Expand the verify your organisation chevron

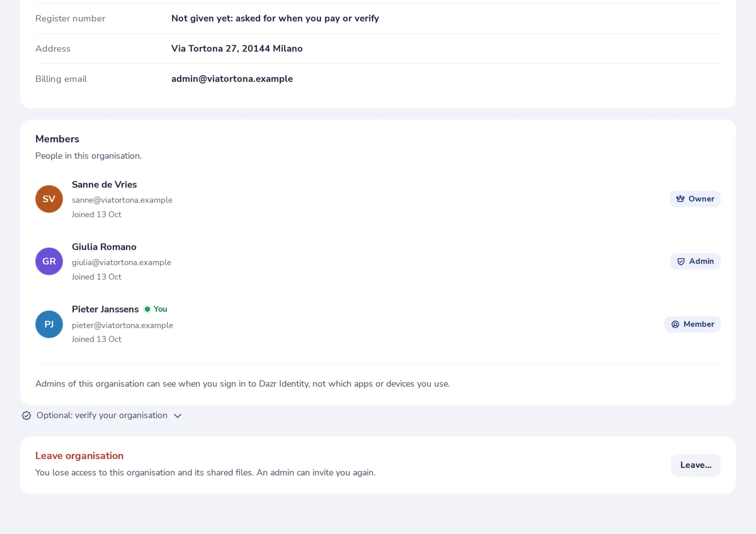178,416
